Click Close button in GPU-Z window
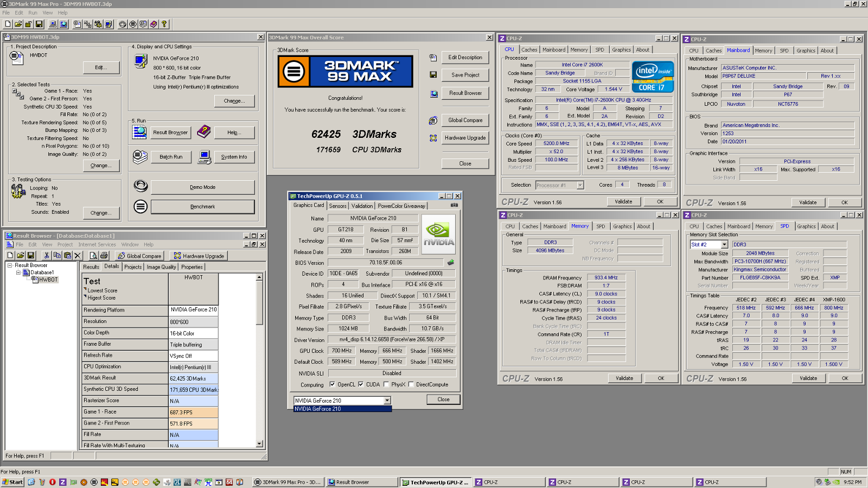868x488 pixels. click(443, 400)
